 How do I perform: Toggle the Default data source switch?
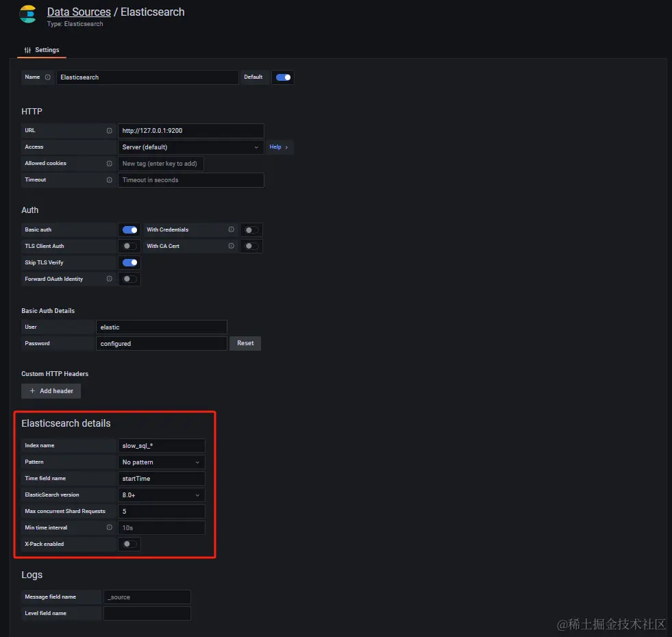(284, 77)
